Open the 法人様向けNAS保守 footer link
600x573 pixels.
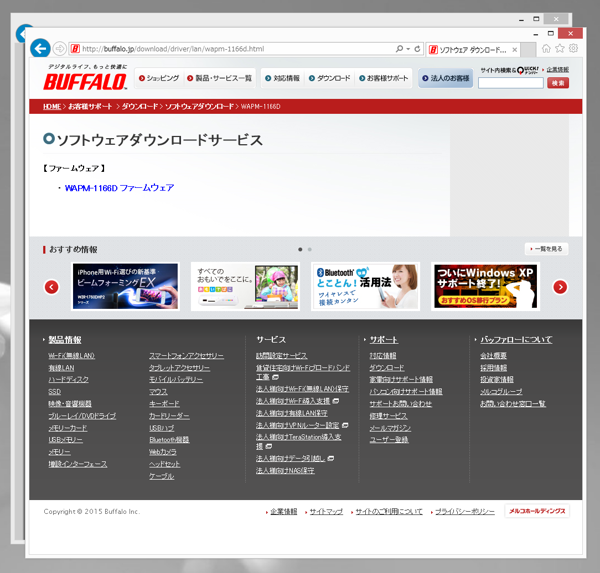click(285, 470)
